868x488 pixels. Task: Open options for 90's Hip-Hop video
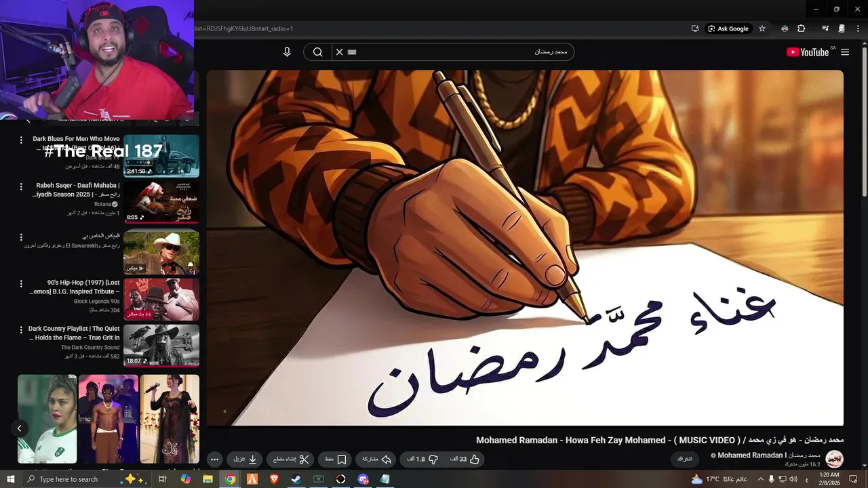coord(22,285)
